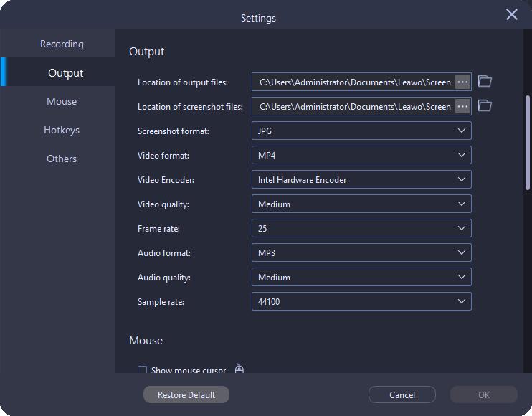Change the Video Encoder dropdown selection

click(x=361, y=180)
